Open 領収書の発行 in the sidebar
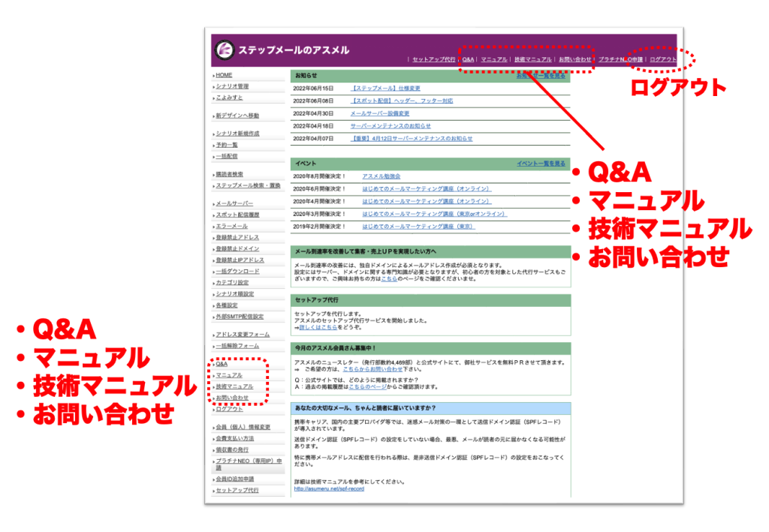The height and width of the screenshot is (532, 769). tap(232, 449)
